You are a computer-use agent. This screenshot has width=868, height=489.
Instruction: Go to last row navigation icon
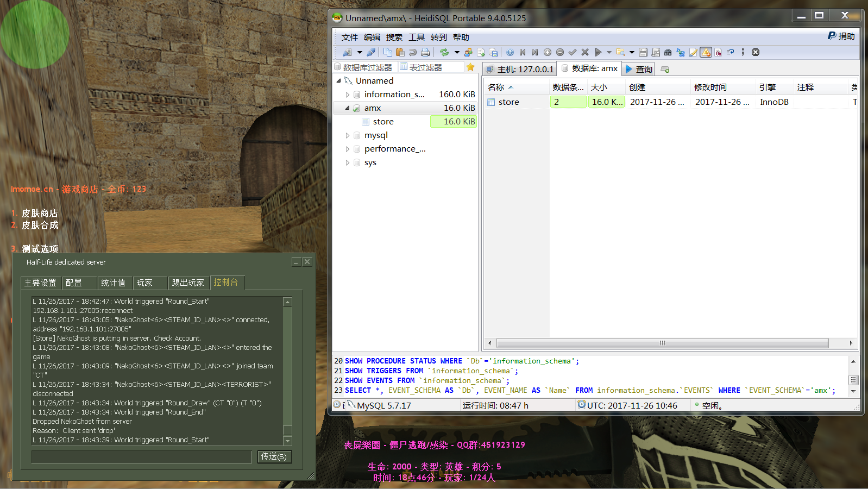click(x=535, y=52)
